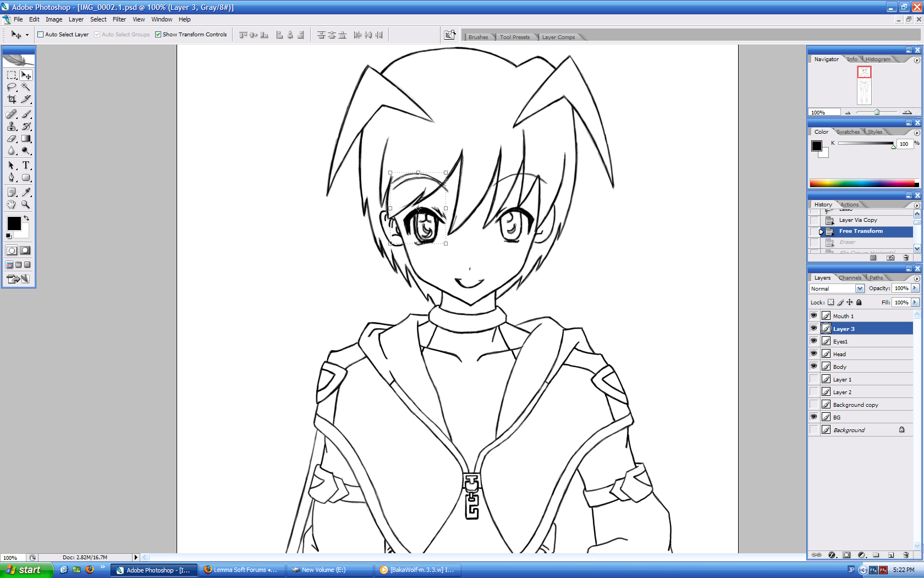
Task: Click the foreground color swatch in toolbox
Action: point(14,223)
